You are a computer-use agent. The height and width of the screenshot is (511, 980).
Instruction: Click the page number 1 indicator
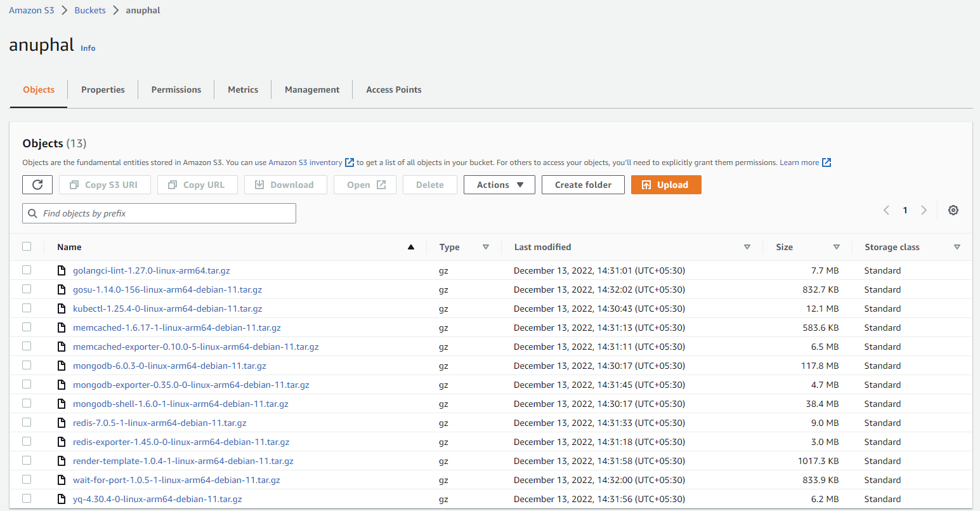[905, 210]
